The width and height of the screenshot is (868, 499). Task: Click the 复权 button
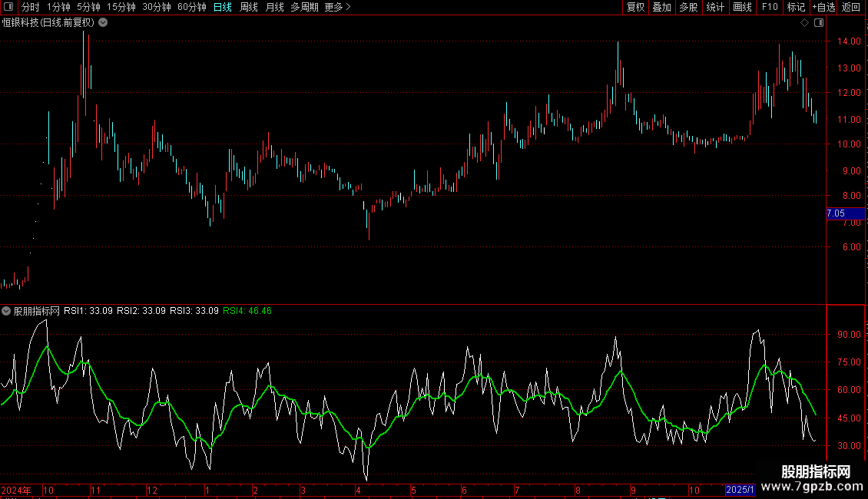point(635,7)
